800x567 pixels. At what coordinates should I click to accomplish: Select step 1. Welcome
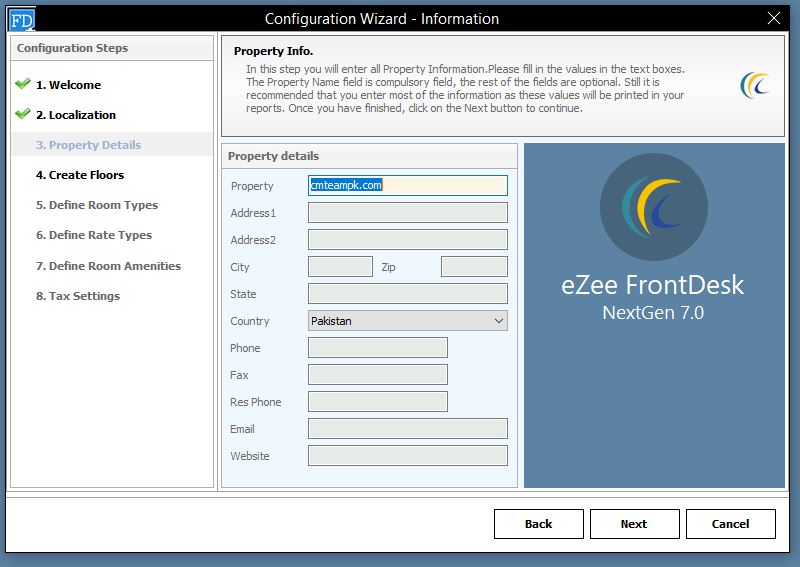68,85
